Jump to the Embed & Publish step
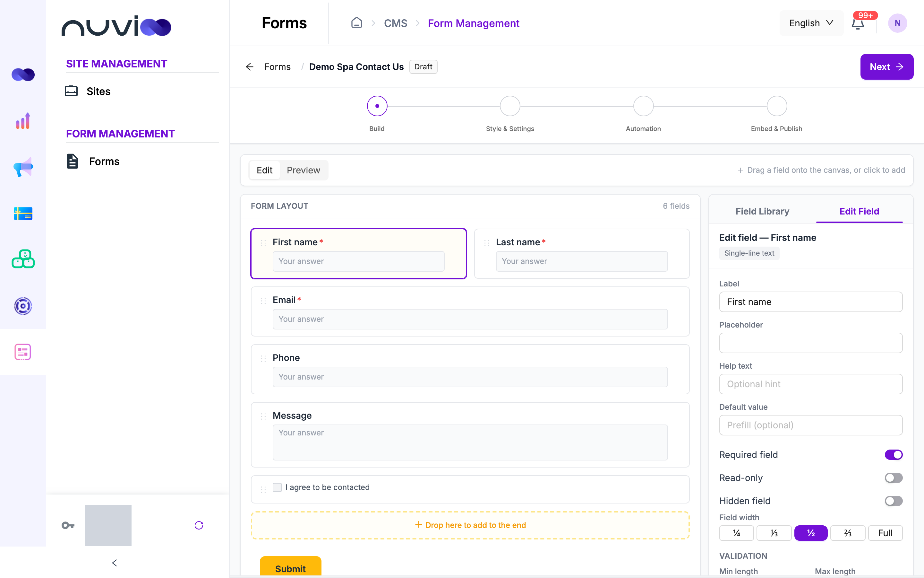This screenshot has width=924, height=578. tap(777, 106)
